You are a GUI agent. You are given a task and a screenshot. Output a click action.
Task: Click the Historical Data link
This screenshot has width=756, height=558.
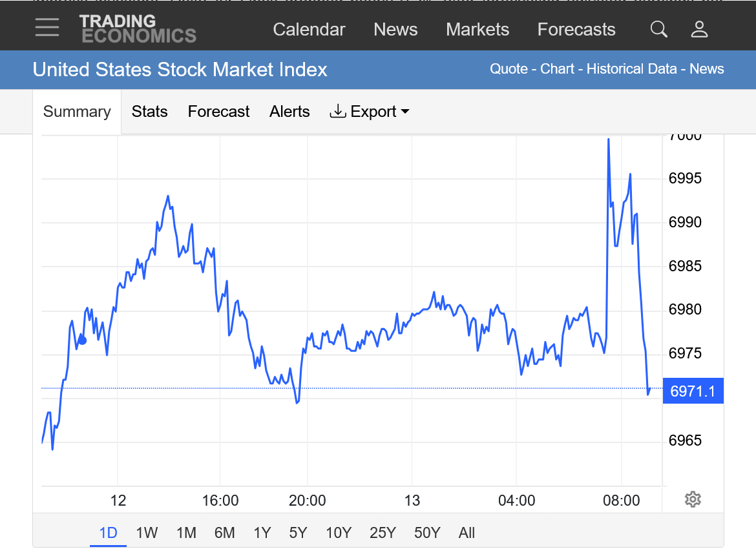tap(631, 69)
